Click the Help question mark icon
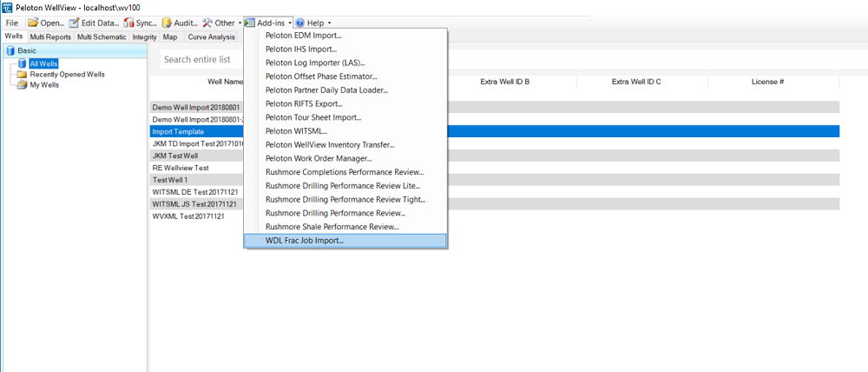 (300, 23)
